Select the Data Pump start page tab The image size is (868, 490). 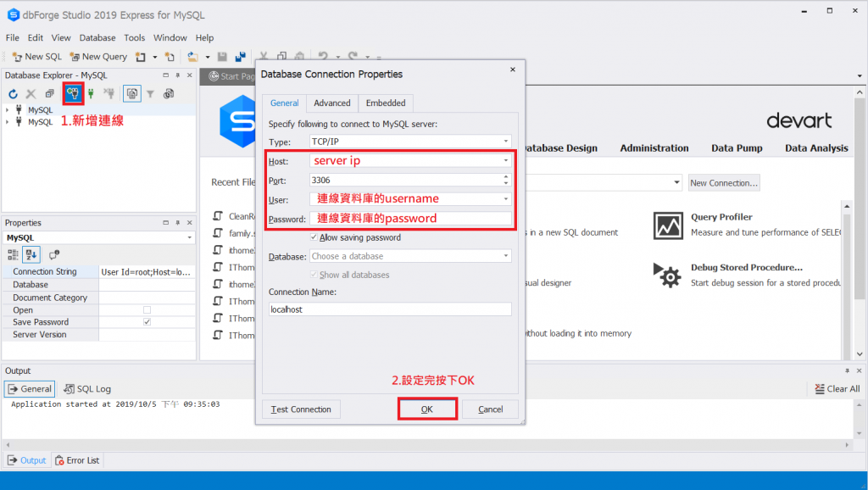[x=737, y=148]
